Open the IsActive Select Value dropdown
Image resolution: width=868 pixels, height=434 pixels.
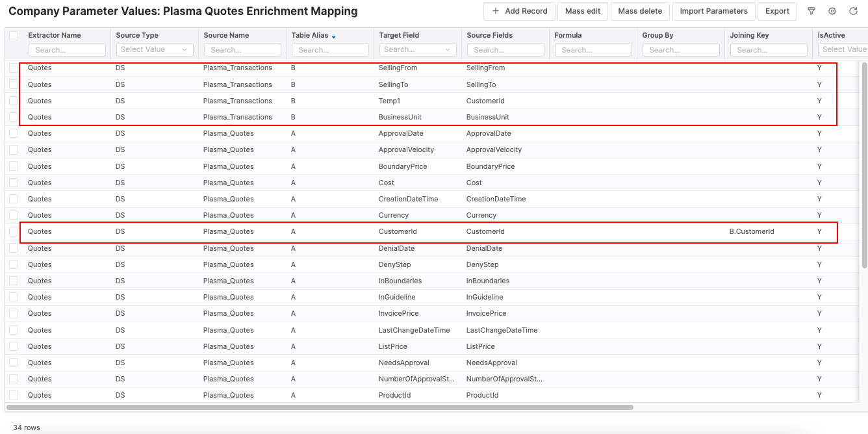845,49
